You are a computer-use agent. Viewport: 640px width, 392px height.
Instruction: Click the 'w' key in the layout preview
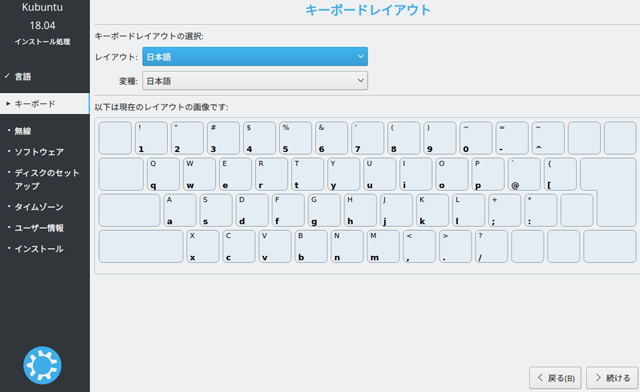click(x=199, y=174)
